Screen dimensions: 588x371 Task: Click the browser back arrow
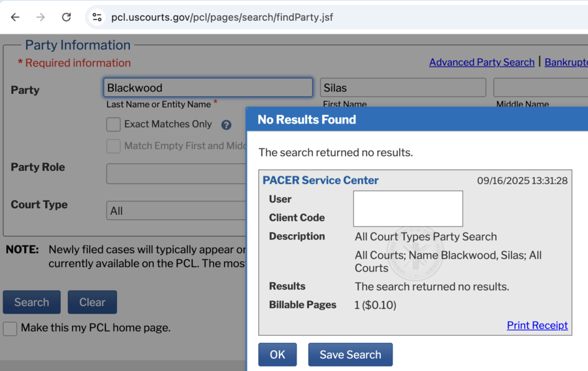(15, 17)
